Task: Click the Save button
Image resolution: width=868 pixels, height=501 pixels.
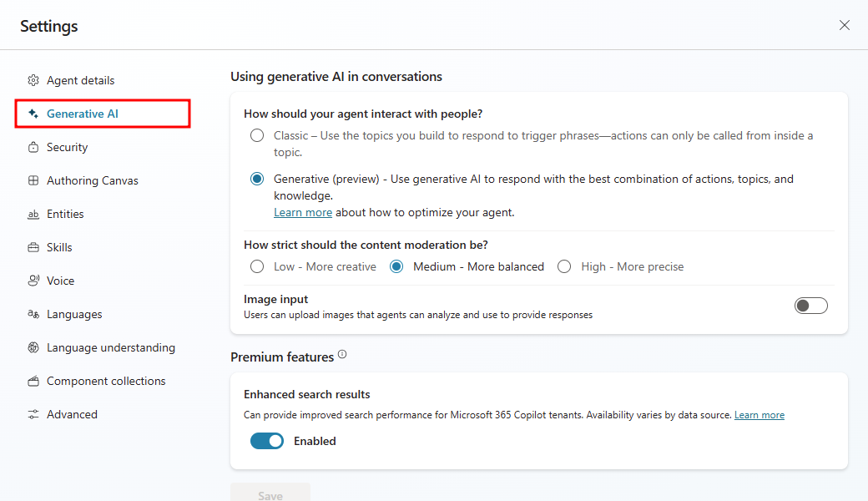Action: point(270,493)
